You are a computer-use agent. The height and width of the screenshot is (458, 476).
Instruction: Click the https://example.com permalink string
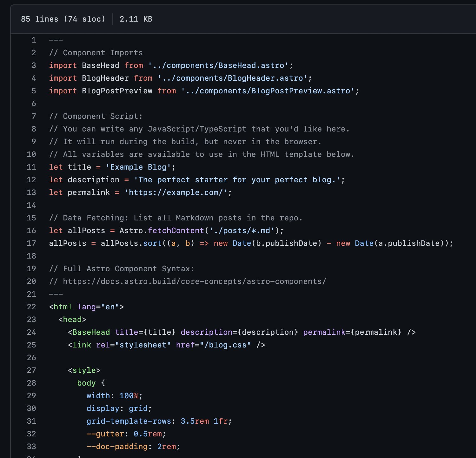pyautogui.click(x=177, y=192)
